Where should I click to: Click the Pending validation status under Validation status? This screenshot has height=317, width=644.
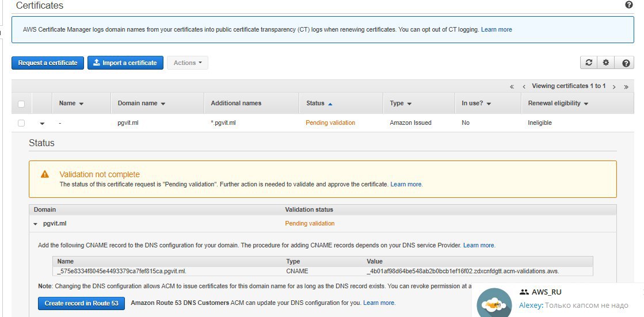pos(310,224)
